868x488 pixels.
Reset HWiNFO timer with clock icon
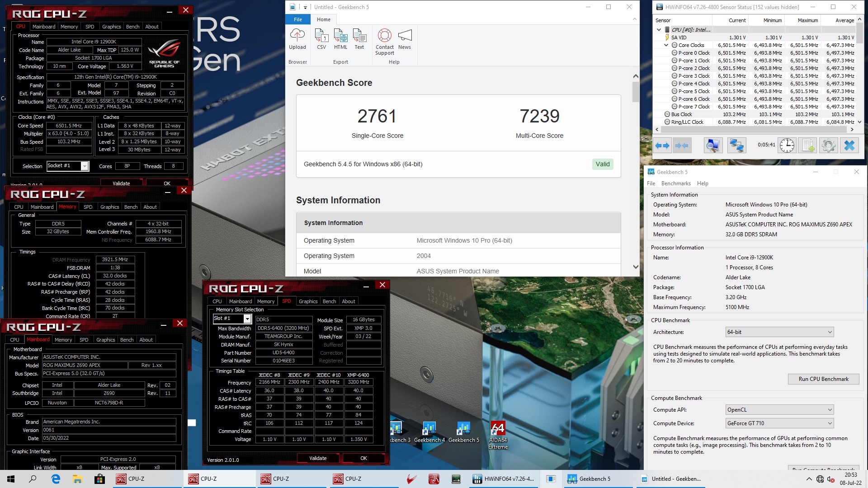point(787,145)
